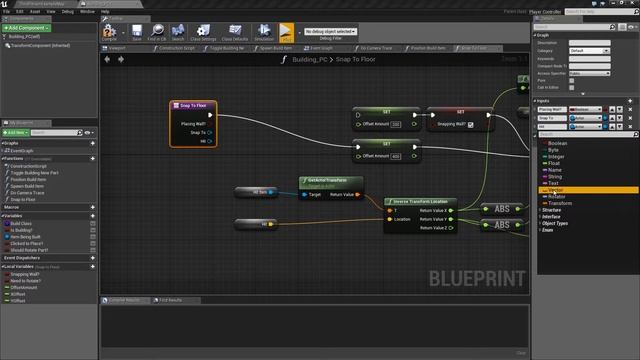Viewport: 640px width, 360px height.
Task: Delete the Hit input parameter
Action: click(x=630, y=127)
